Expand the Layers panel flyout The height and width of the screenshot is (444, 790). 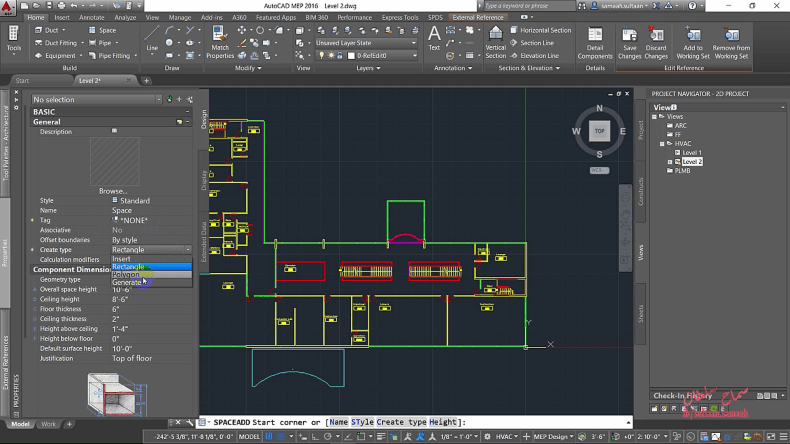(x=368, y=68)
